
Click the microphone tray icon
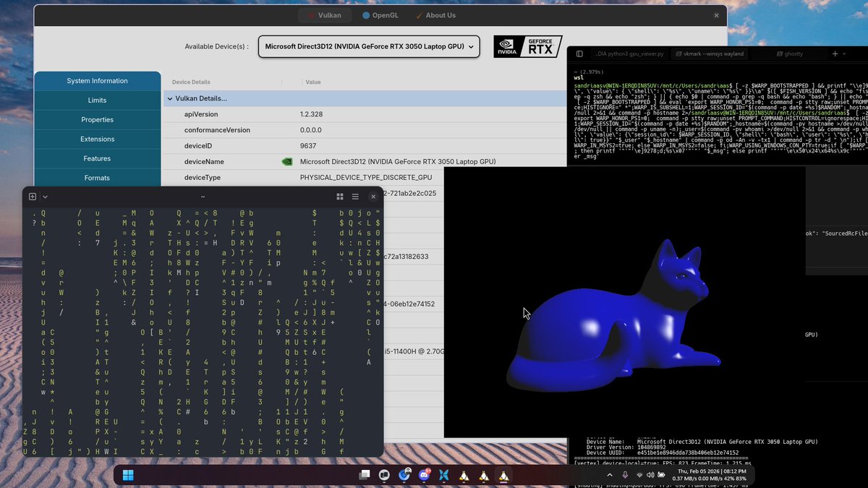[624, 474]
